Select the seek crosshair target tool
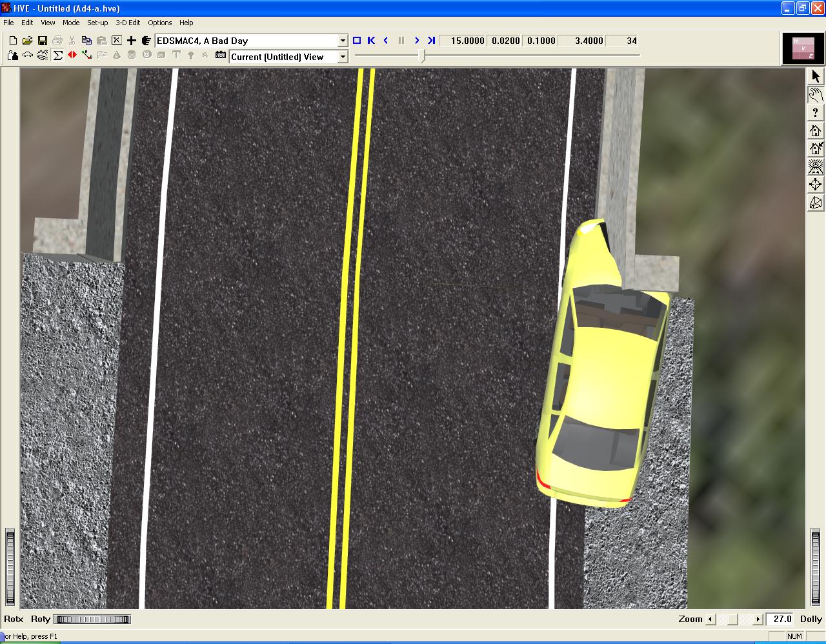Screen dimensions: 826x644 pos(816,185)
